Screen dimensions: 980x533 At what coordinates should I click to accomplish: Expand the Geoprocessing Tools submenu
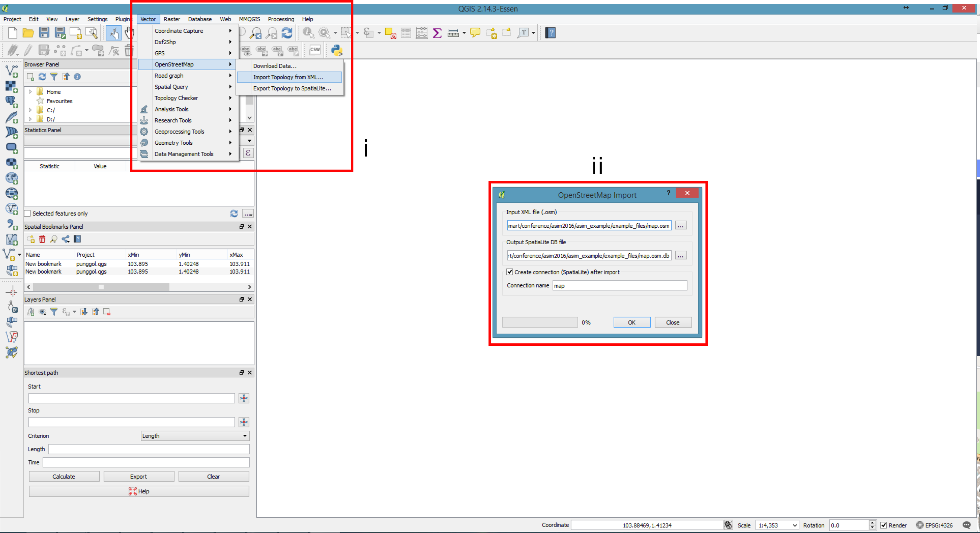coord(189,132)
